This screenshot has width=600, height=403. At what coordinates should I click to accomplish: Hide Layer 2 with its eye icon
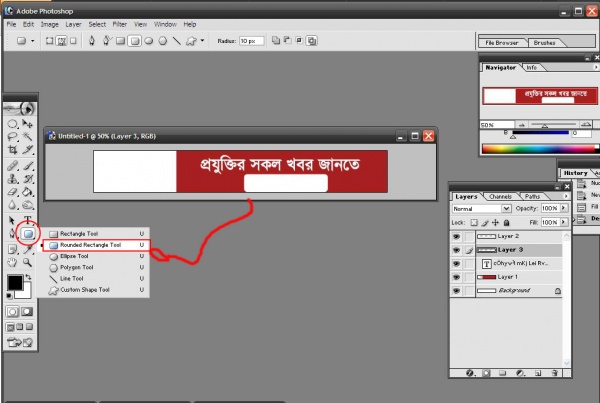coord(456,237)
